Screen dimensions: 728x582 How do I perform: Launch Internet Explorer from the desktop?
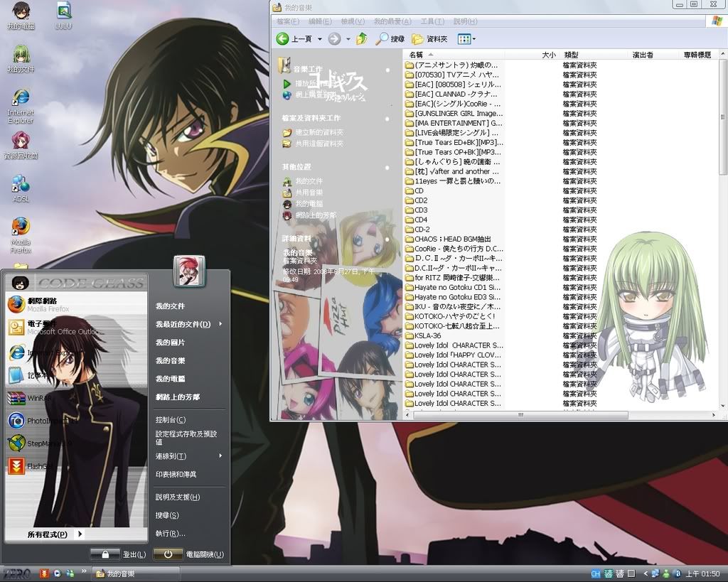(x=21, y=107)
